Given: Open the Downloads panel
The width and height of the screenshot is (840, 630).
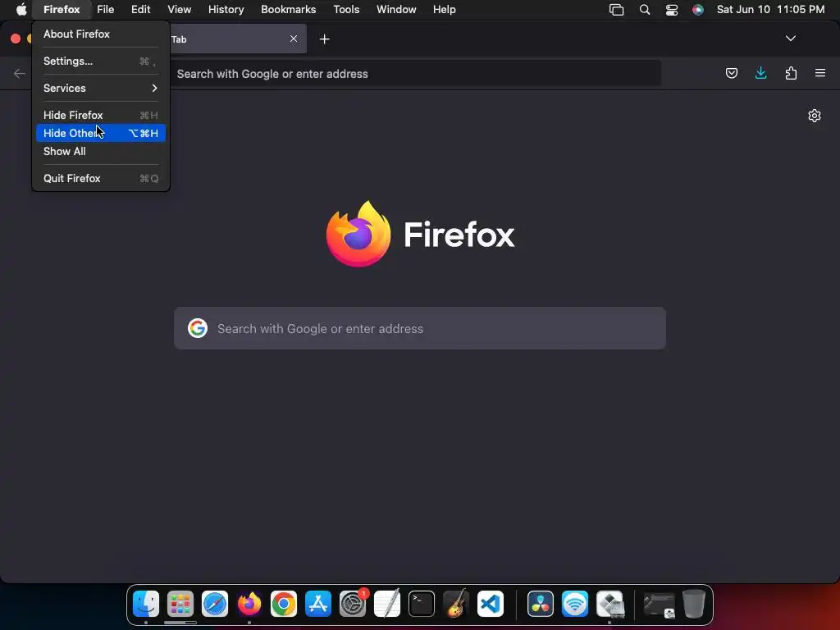Looking at the screenshot, I should (x=760, y=73).
